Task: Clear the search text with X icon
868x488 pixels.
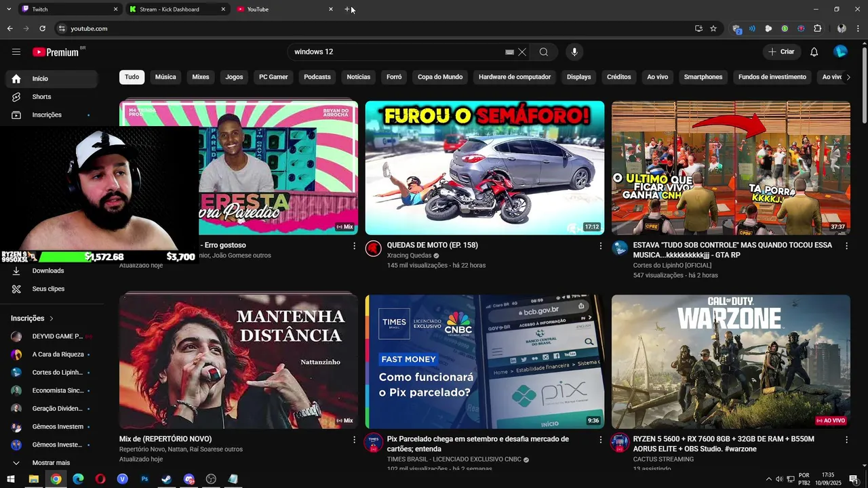Action: click(522, 52)
